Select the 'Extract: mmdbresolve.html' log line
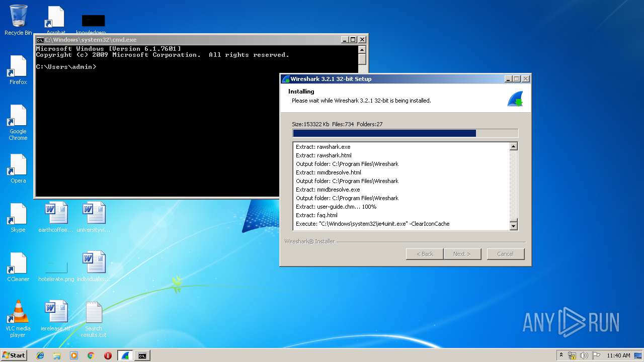Image resolution: width=644 pixels, height=362 pixels. tap(328, 172)
